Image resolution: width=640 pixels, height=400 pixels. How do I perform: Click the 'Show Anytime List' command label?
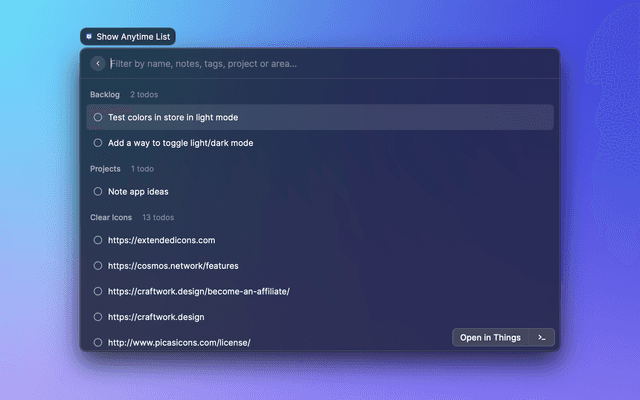(x=133, y=36)
